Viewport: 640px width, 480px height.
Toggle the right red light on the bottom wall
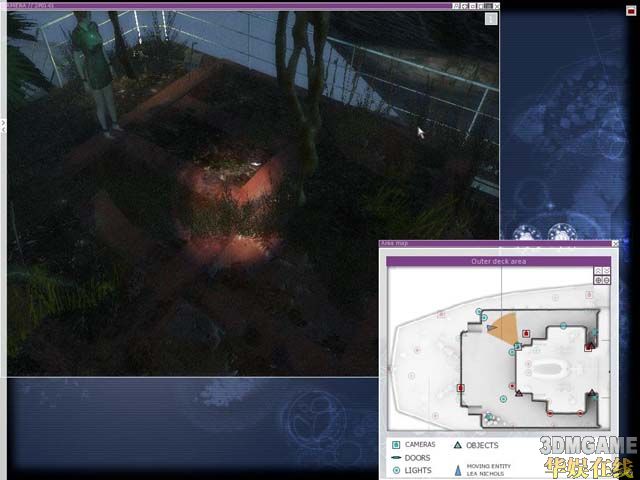tap(580, 413)
